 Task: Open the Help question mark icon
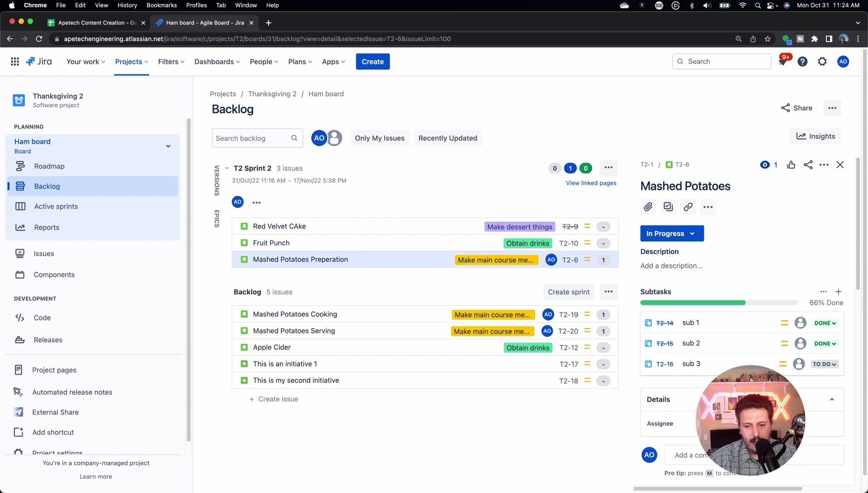coord(802,62)
